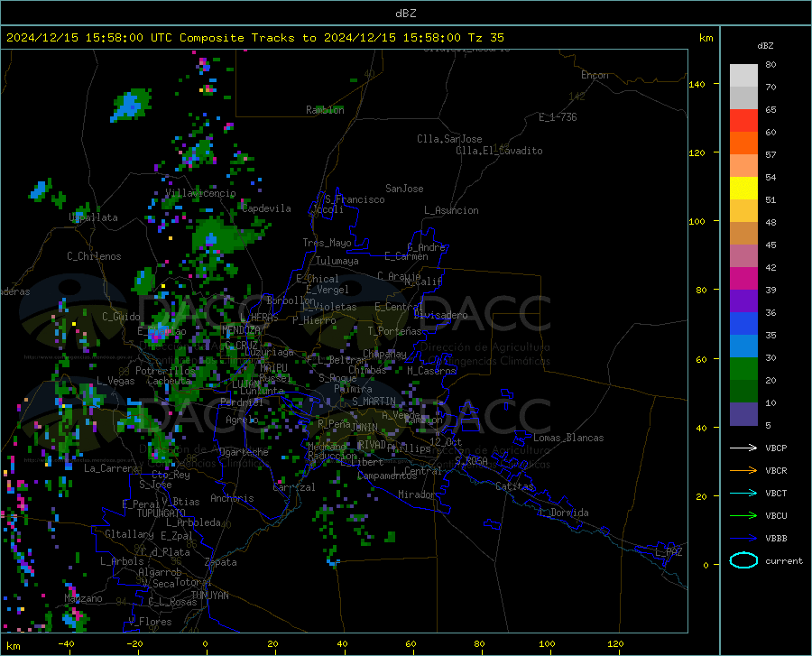This screenshot has width=812, height=656.
Task: Click the 'TUNUYAN' place label
Action: [209, 596]
